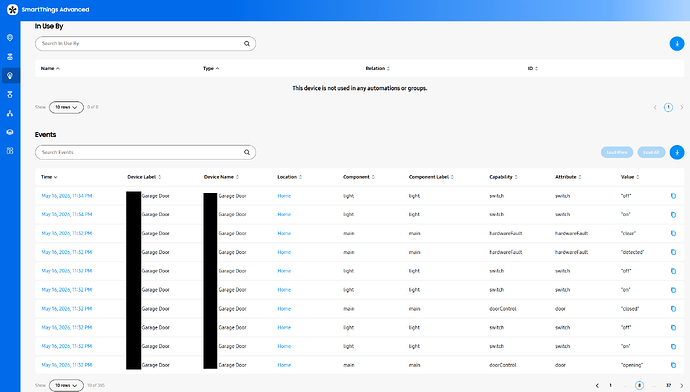Click doorControl capability in "closed" row
The height and width of the screenshot is (392, 690).
(x=503, y=309)
